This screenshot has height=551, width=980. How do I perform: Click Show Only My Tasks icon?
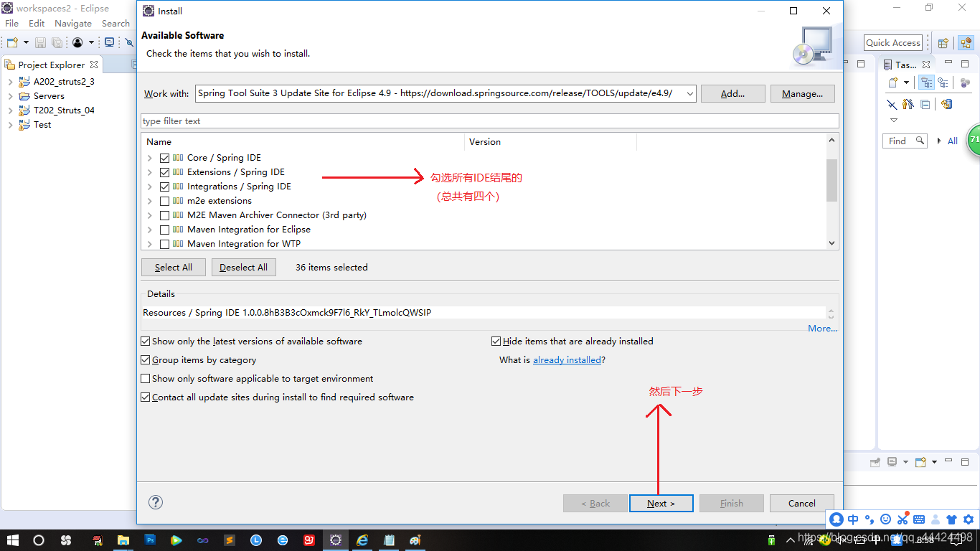pyautogui.click(x=908, y=104)
